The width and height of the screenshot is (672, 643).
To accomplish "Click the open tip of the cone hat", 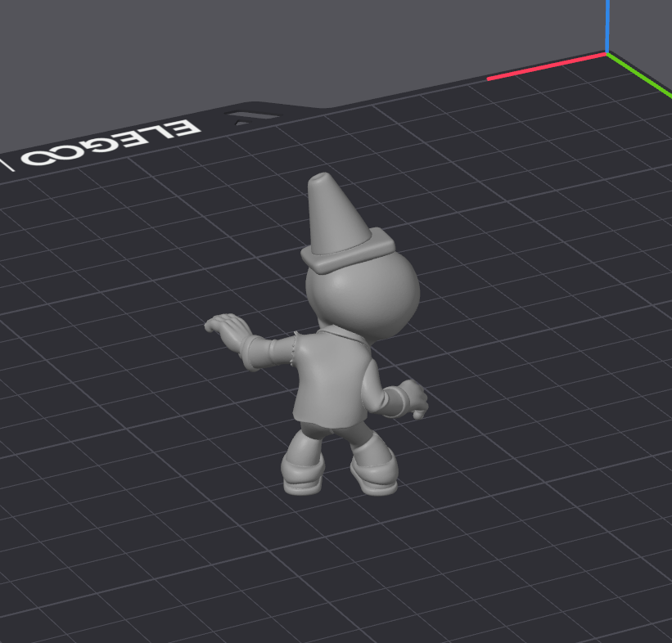I will pyautogui.click(x=321, y=177).
